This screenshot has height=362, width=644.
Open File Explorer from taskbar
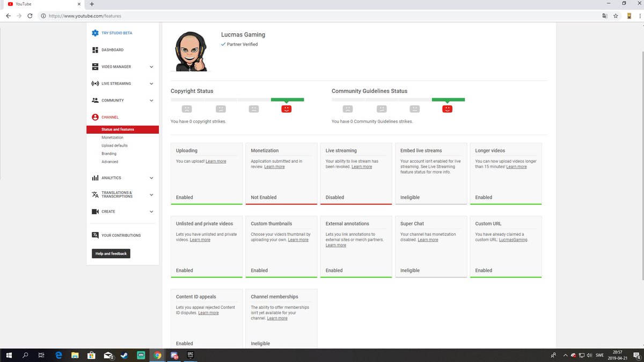click(x=75, y=355)
